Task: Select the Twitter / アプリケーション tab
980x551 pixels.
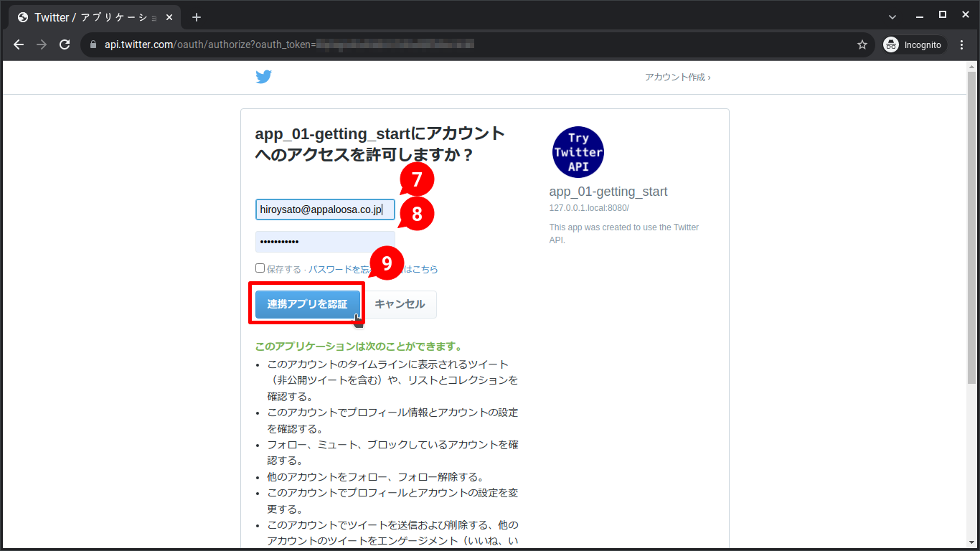Action: click(86, 17)
